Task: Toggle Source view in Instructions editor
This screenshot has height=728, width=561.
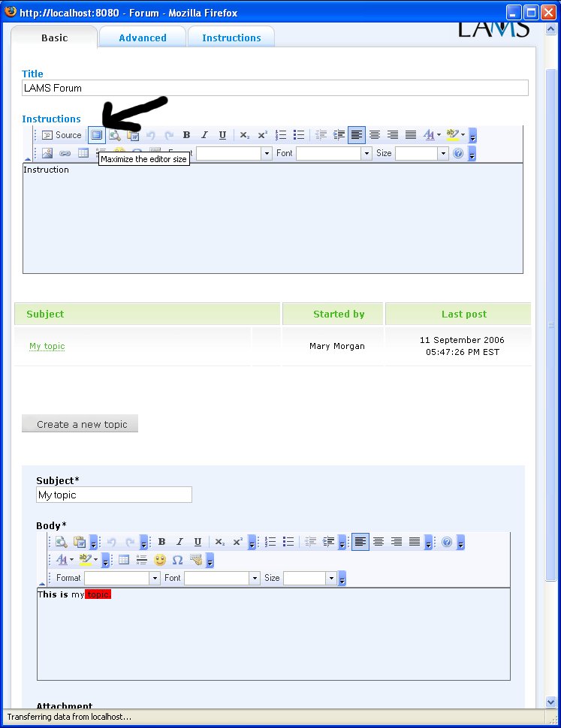Action: pyautogui.click(x=61, y=135)
